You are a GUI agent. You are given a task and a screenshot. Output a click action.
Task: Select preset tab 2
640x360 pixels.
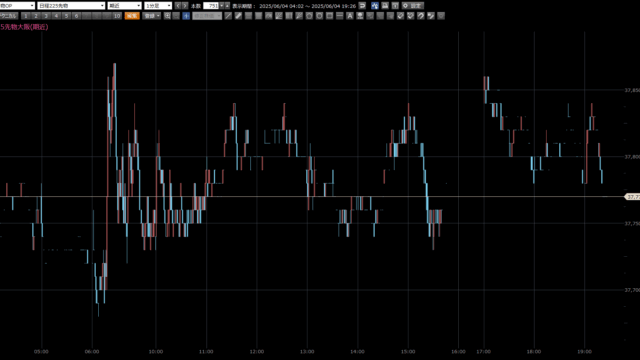[x=36, y=16]
